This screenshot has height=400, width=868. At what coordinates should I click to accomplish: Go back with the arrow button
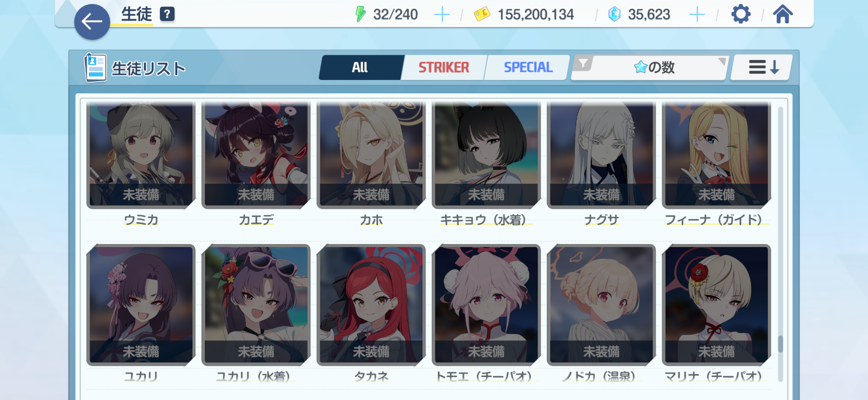click(x=92, y=22)
